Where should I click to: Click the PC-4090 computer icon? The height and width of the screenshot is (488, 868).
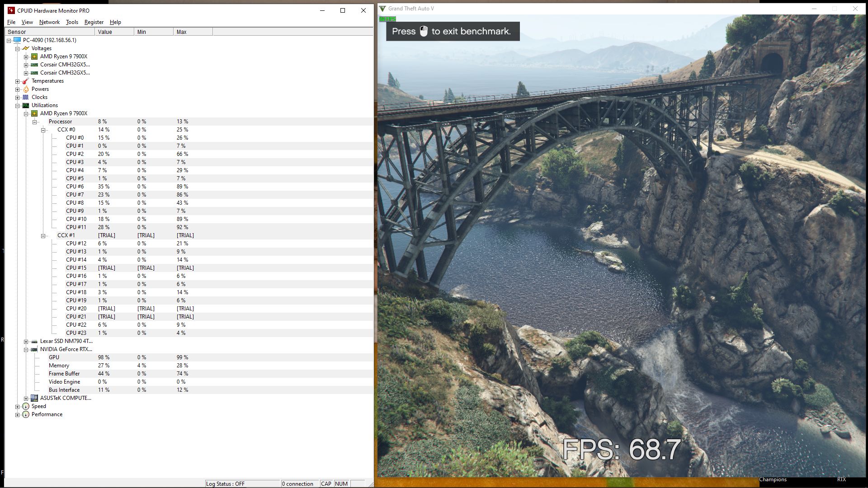(x=17, y=40)
